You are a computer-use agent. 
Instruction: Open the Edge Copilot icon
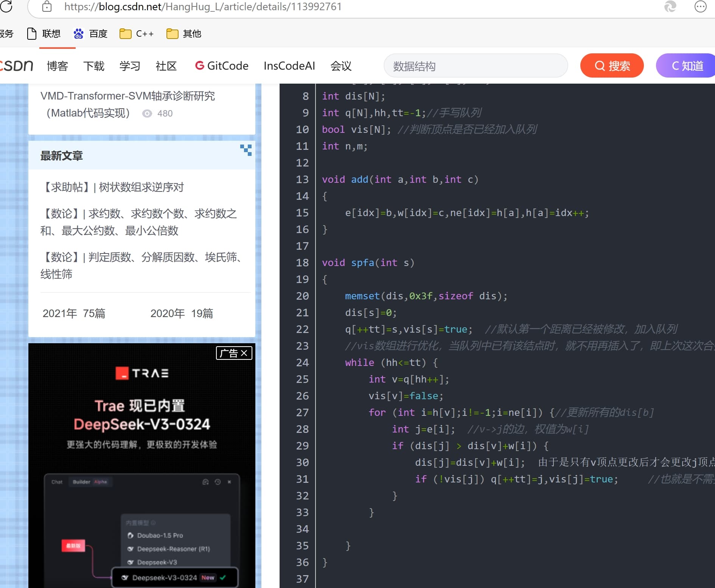click(670, 6)
